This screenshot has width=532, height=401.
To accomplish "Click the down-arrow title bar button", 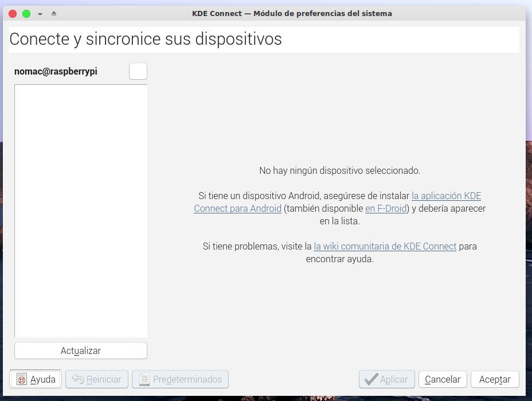I will pos(40,14).
